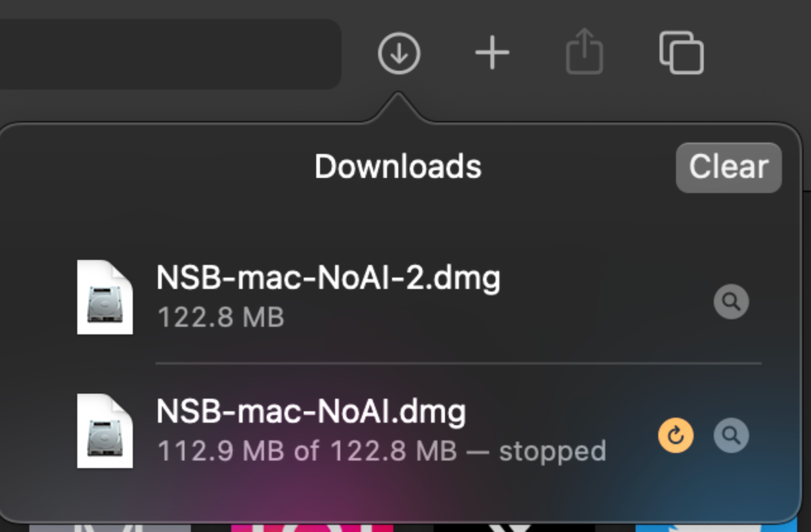This screenshot has height=532, width=811.
Task: Click the "122.8 MB" size under NSB-mac-NoAI-2.dmg
Action: 221,317
